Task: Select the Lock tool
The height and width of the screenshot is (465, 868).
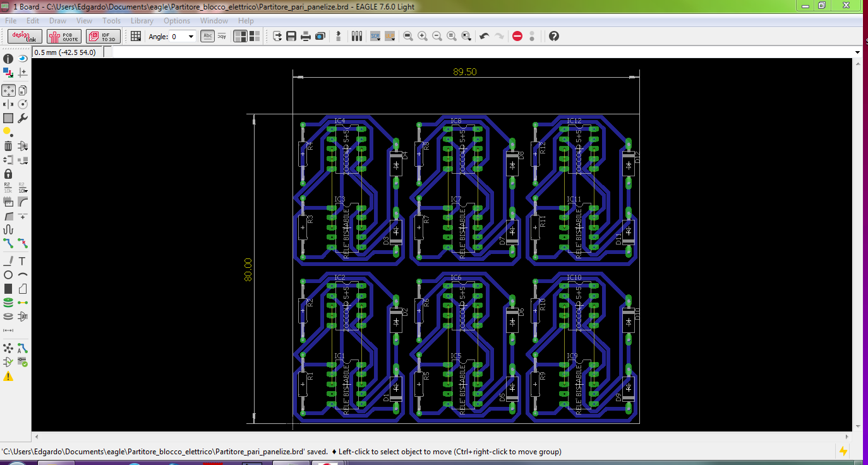Action: [8, 174]
